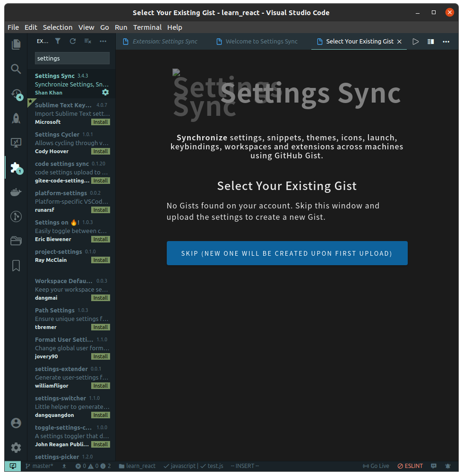Install project-settings extension
Viewport: 463px width, 476px height.
(101, 260)
